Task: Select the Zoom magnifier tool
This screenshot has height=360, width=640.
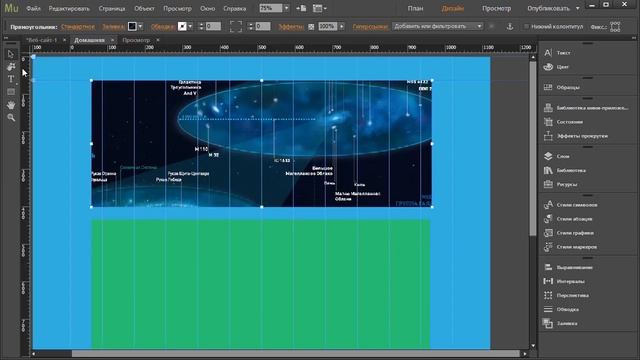Action: coord(11,118)
